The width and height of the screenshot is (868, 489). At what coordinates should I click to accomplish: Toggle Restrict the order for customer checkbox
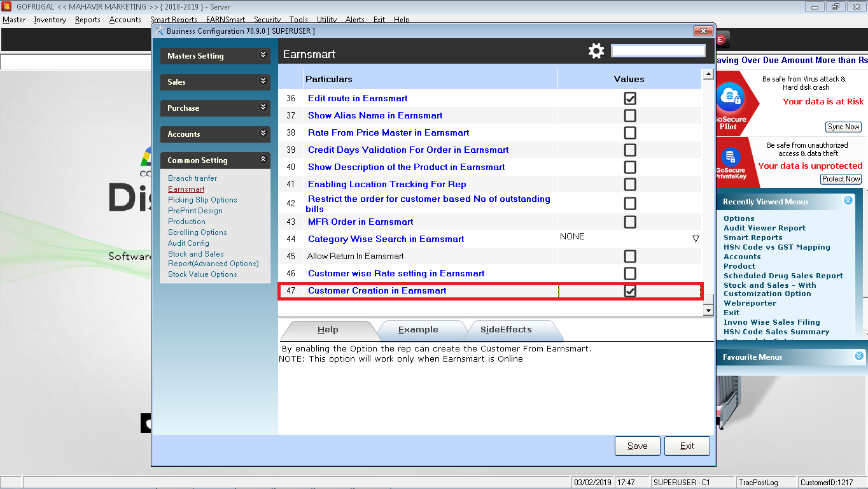630,204
